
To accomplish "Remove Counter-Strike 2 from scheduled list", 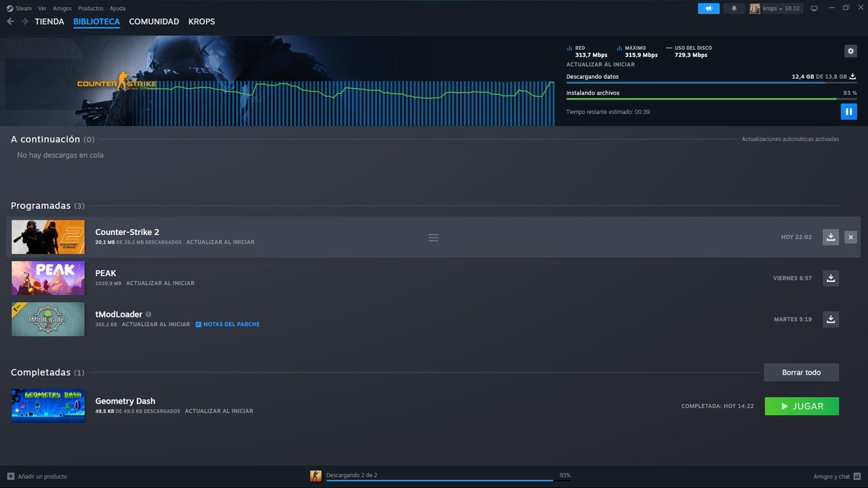I will coord(851,237).
